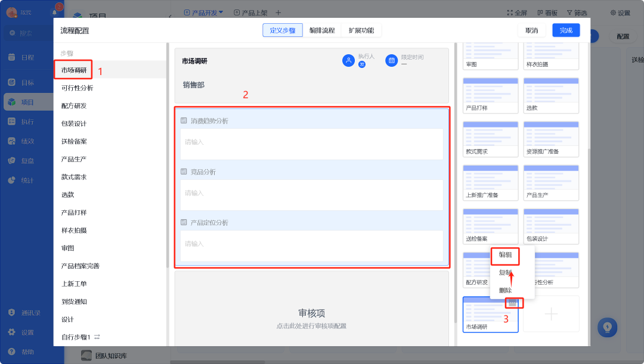644x364 pixels.
Task: Select the 上新工单 step
Action: (x=74, y=284)
